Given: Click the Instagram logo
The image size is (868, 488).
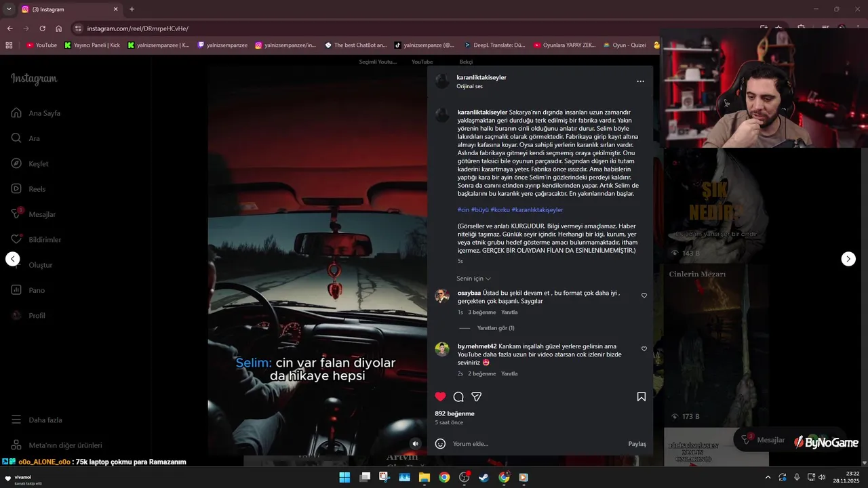Looking at the screenshot, I should pyautogui.click(x=34, y=79).
